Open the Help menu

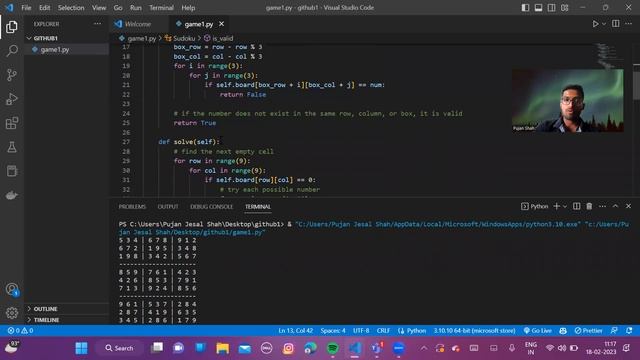click(188, 8)
